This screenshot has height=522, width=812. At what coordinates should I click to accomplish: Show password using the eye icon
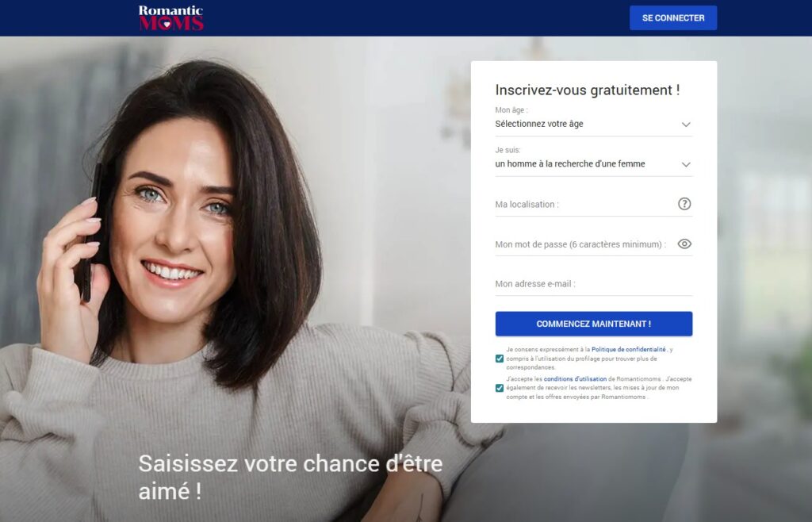coord(684,244)
